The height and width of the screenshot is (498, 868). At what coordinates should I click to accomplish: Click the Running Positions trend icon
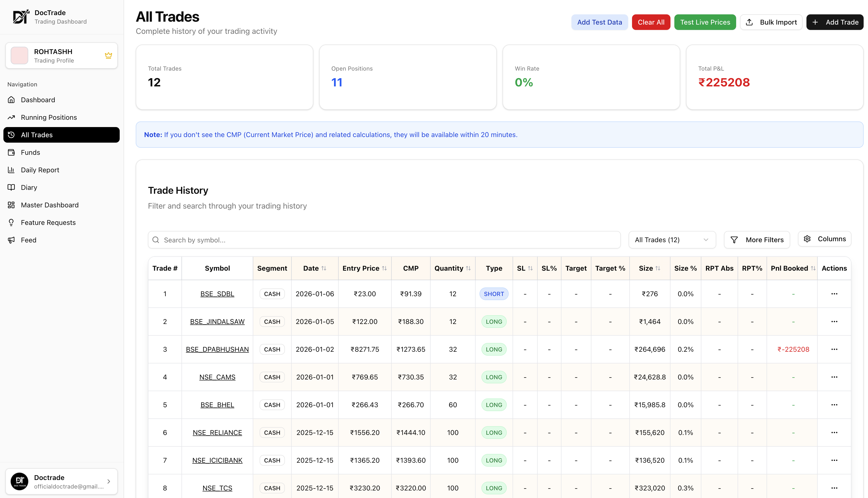click(x=11, y=117)
